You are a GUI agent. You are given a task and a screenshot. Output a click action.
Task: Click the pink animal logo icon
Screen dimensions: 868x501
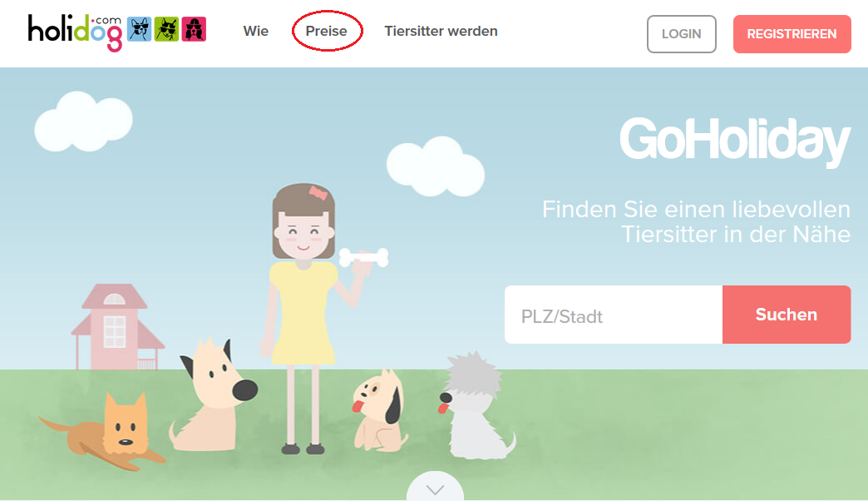[194, 29]
